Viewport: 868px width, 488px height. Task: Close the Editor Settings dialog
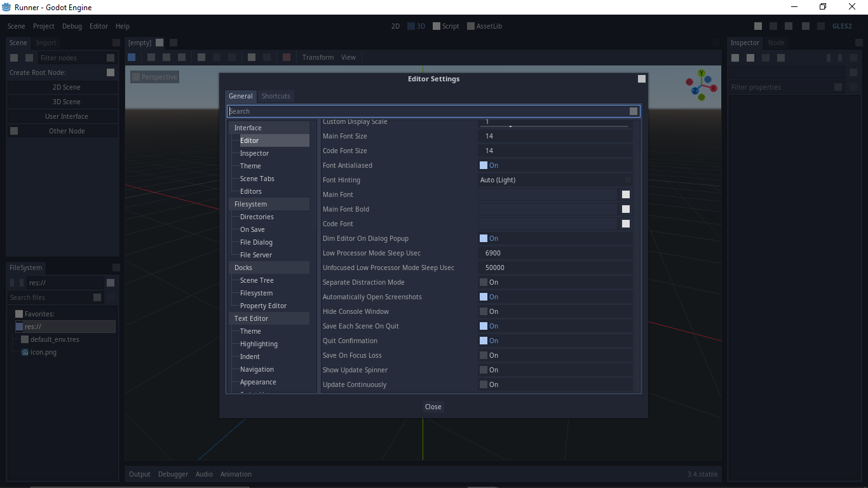[433, 407]
